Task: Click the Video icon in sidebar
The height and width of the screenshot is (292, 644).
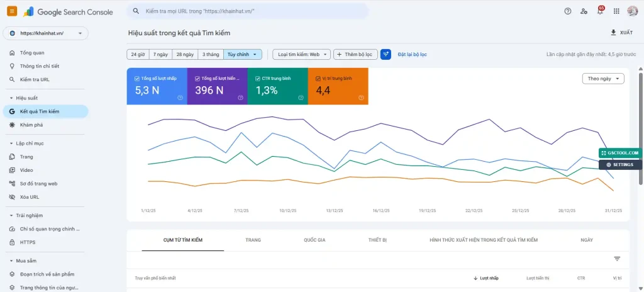Action: click(12, 171)
